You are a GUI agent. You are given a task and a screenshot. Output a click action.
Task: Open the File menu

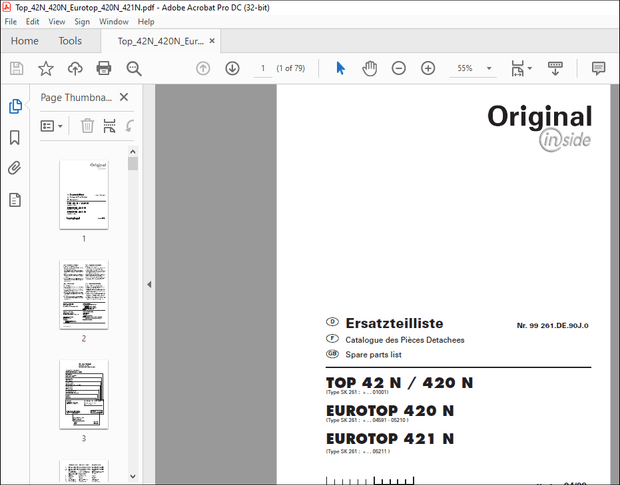tap(11, 22)
